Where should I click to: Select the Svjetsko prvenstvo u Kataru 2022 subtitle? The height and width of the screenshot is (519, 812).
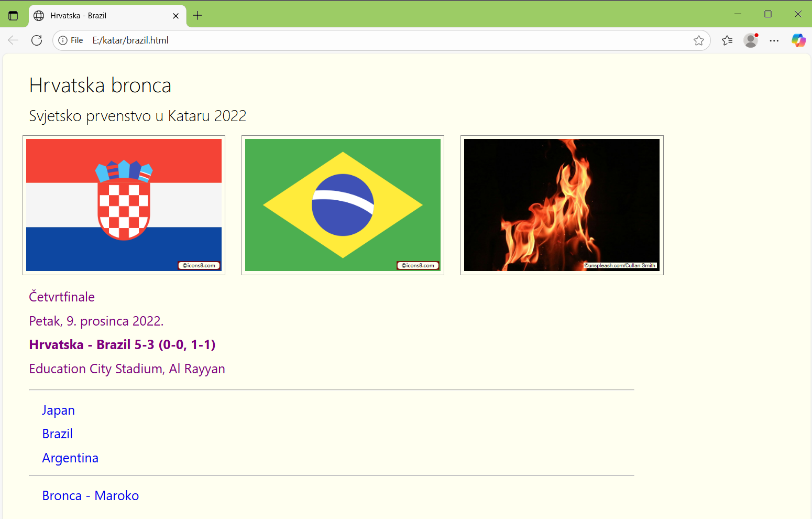click(x=137, y=116)
